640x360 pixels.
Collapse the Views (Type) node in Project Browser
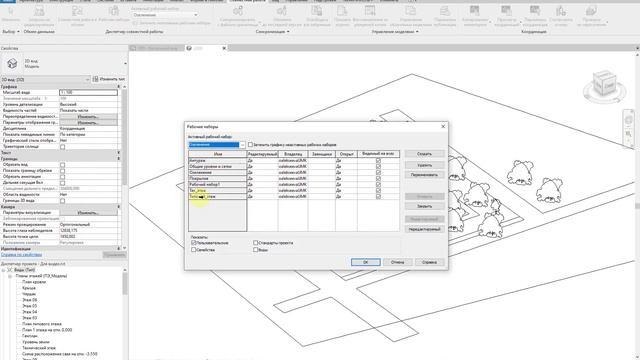click(4, 270)
